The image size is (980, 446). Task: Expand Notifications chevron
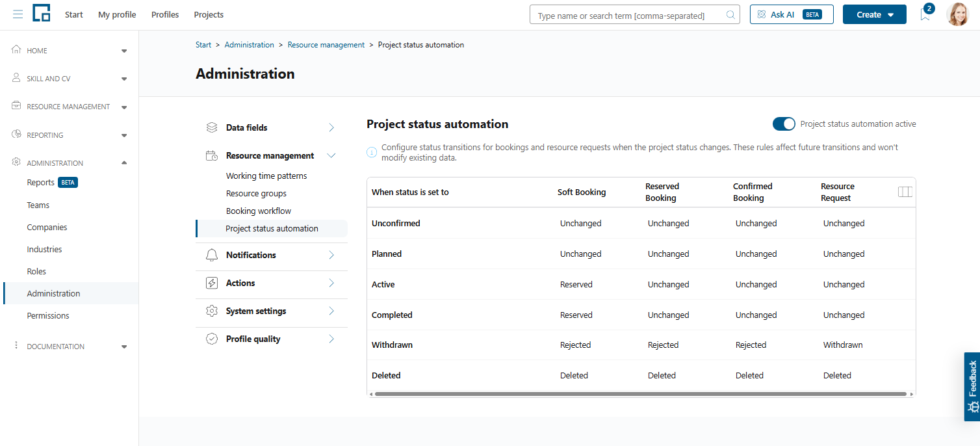[x=331, y=255]
